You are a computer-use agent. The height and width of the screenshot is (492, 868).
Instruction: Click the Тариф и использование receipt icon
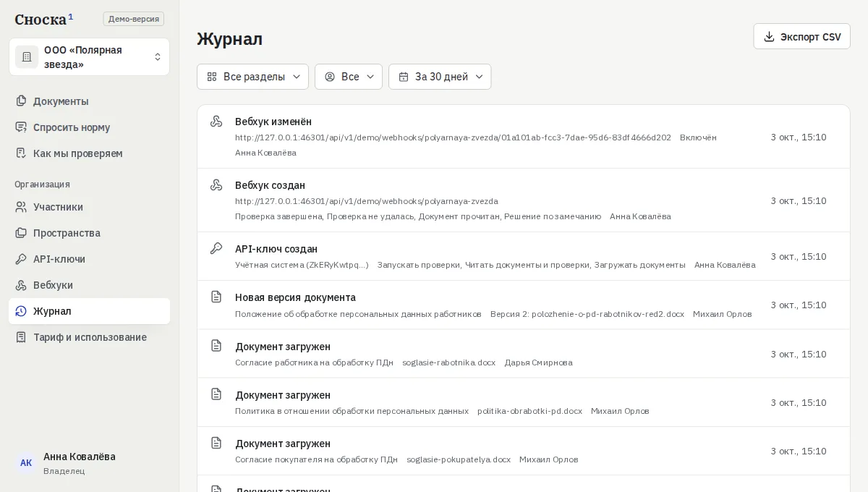[x=21, y=337]
